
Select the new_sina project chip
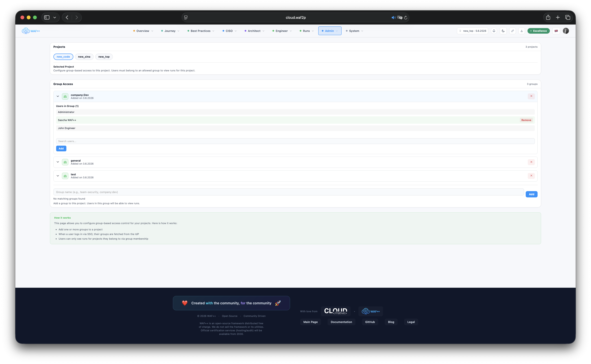(x=84, y=57)
